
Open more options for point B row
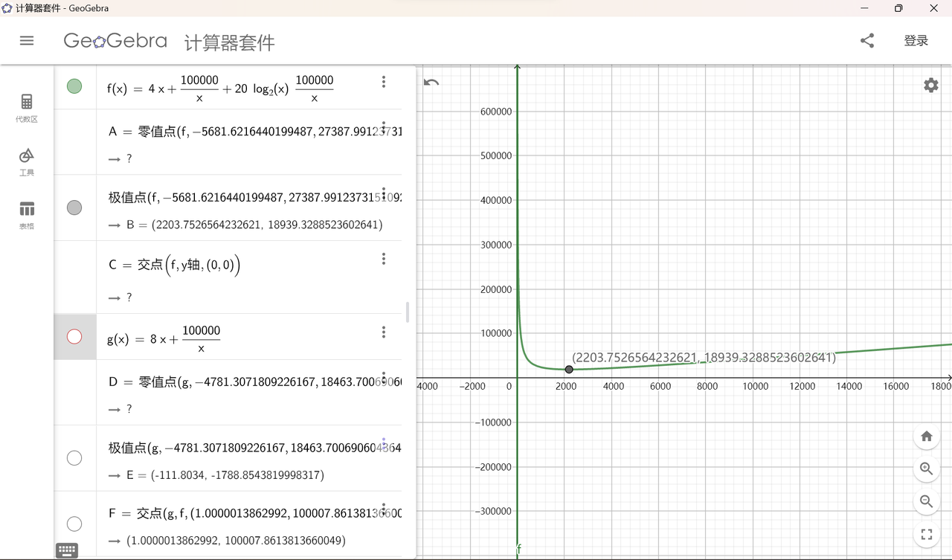click(384, 193)
